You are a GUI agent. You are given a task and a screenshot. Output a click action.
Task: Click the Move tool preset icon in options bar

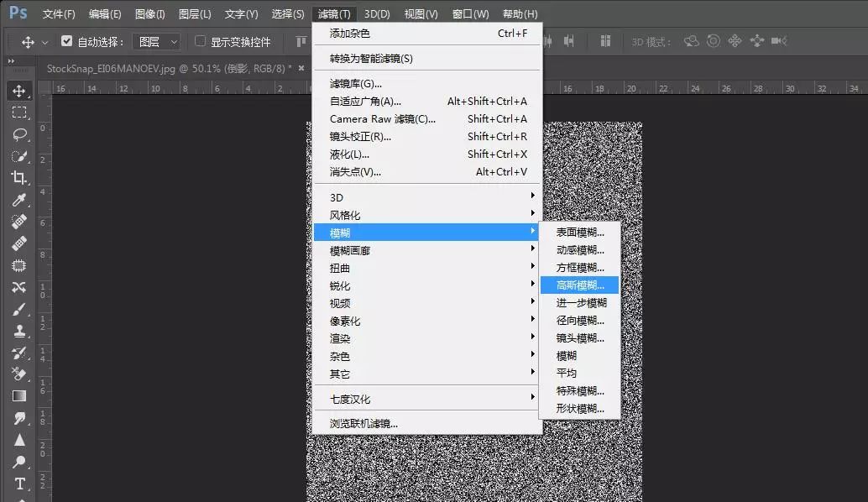click(28, 41)
